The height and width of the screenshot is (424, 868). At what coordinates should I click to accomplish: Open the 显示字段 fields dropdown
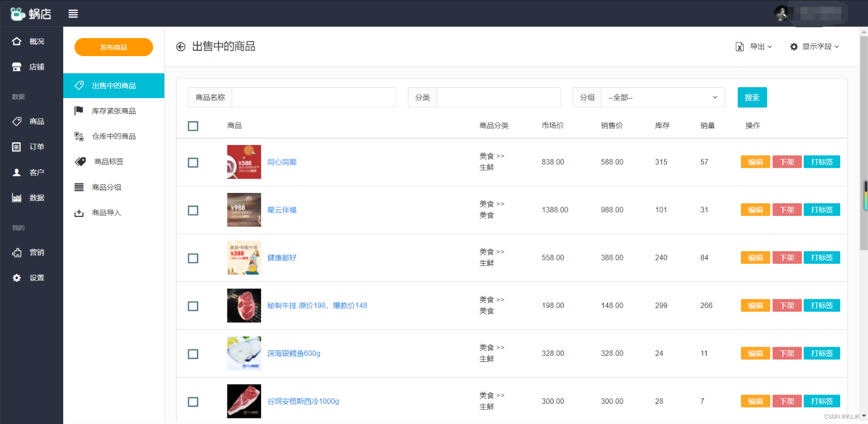pyautogui.click(x=815, y=47)
